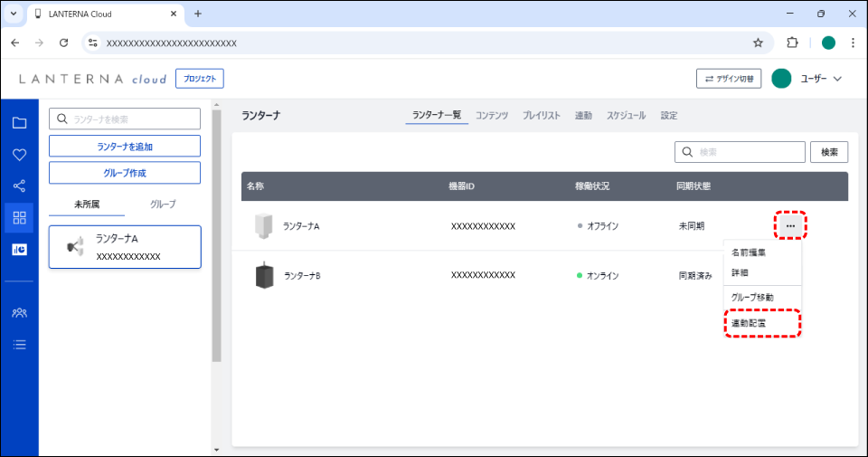868x457 pixels.
Task: Choose 名前編集 in the context menu
Action: click(750, 253)
